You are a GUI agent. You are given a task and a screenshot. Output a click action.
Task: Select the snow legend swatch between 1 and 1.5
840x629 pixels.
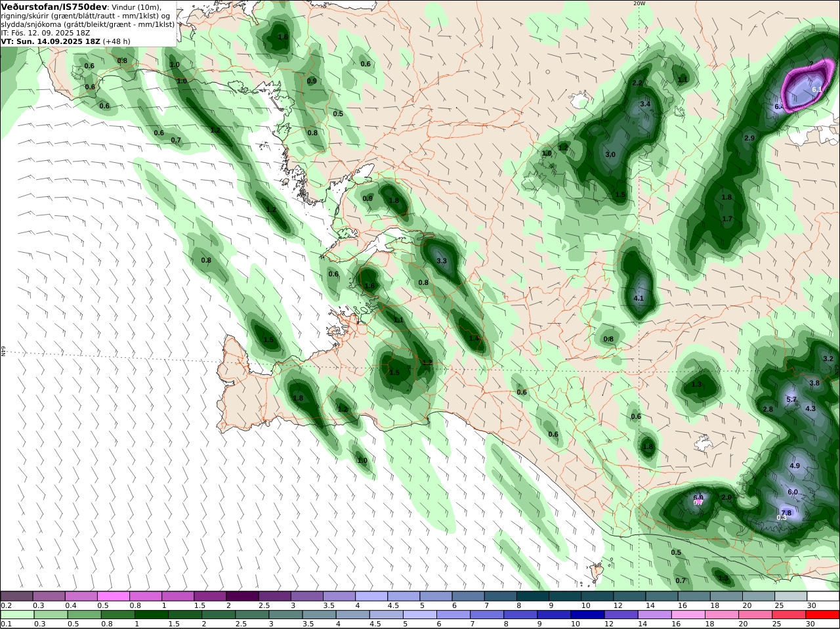pyautogui.click(x=178, y=596)
